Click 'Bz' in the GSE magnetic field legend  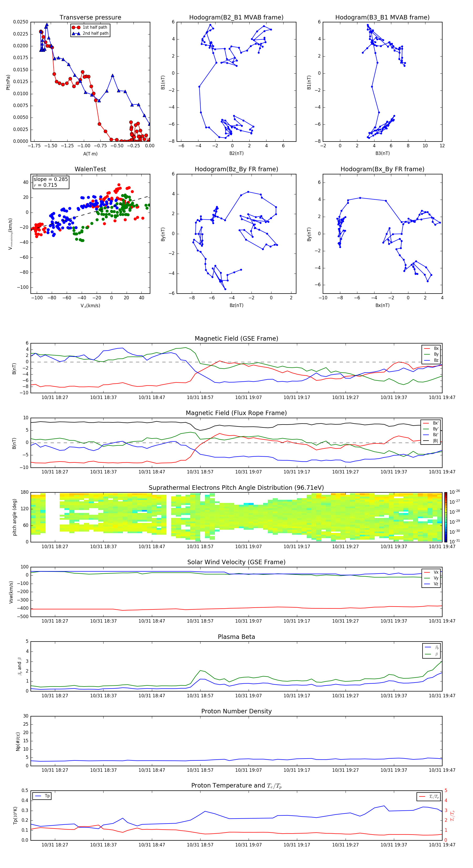click(x=436, y=360)
